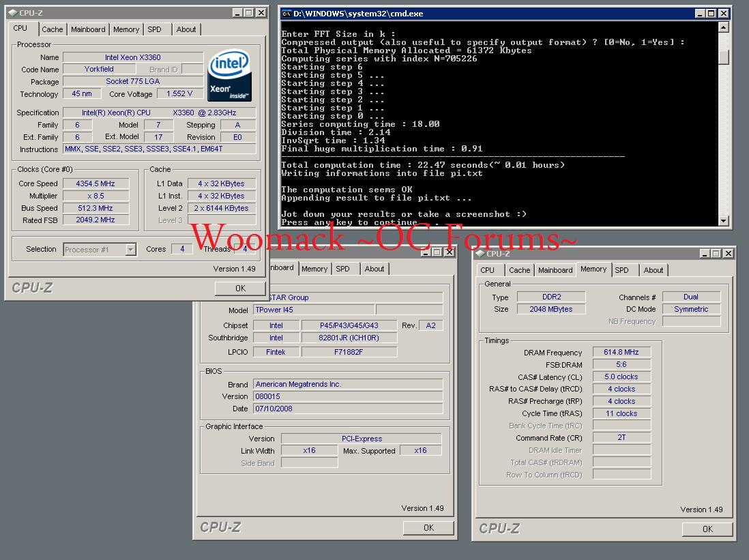
Task: Click the Command Rate value 2T
Action: (x=621, y=437)
